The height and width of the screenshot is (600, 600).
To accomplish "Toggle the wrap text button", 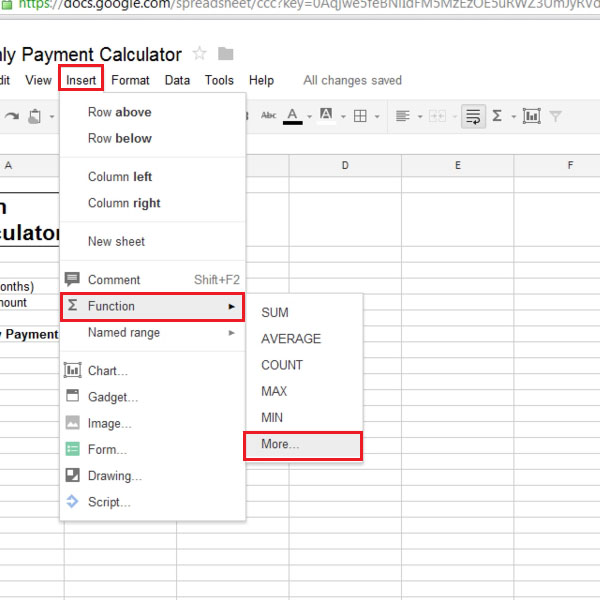I will click(473, 116).
